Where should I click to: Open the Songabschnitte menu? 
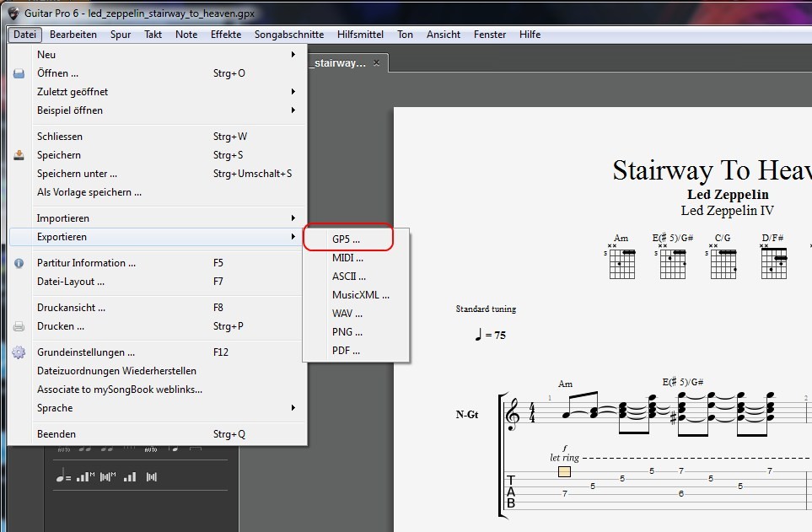coord(289,35)
